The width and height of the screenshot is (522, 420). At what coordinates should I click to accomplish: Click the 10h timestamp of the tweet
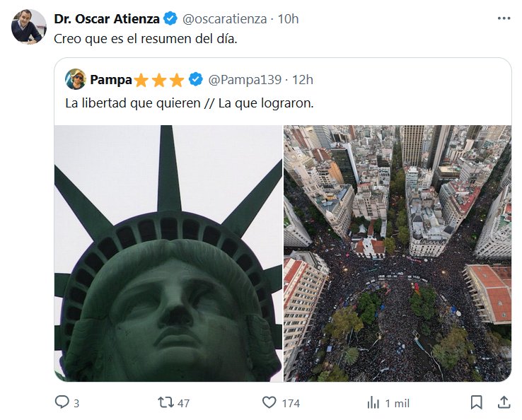pyautogui.click(x=288, y=19)
